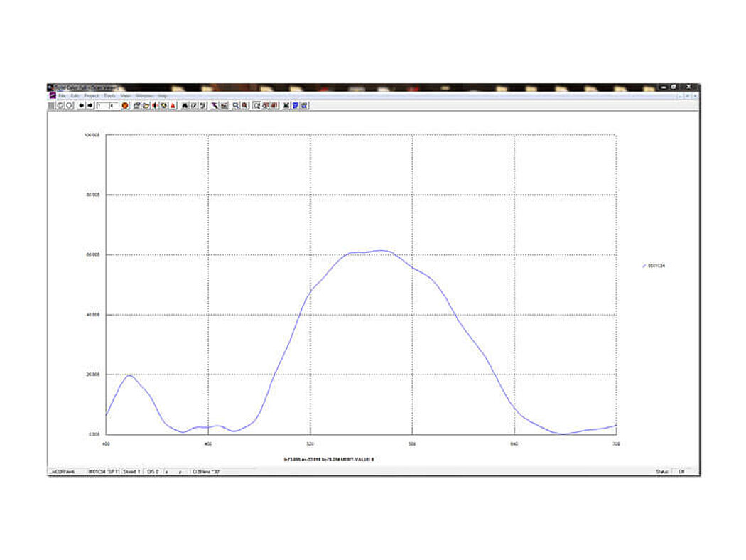The width and height of the screenshot is (746, 560).
Task: Select the pencil edit toolbar icon
Action: (194, 105)
